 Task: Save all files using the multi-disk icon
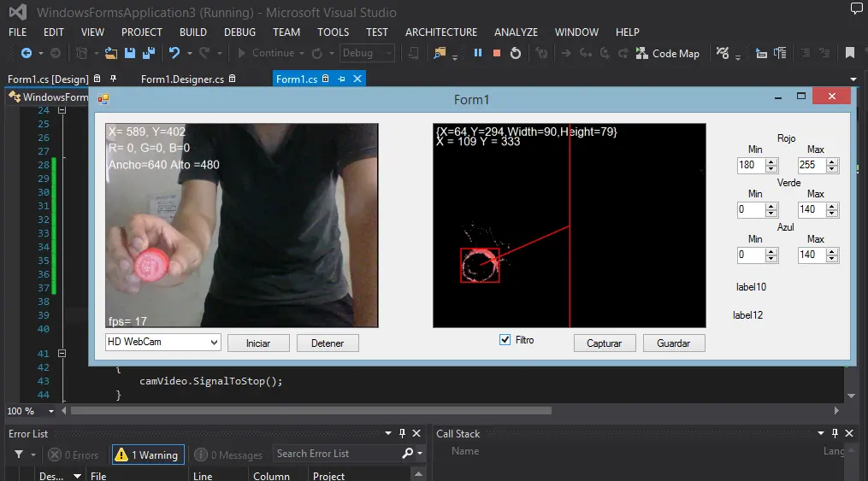point(149,53)
